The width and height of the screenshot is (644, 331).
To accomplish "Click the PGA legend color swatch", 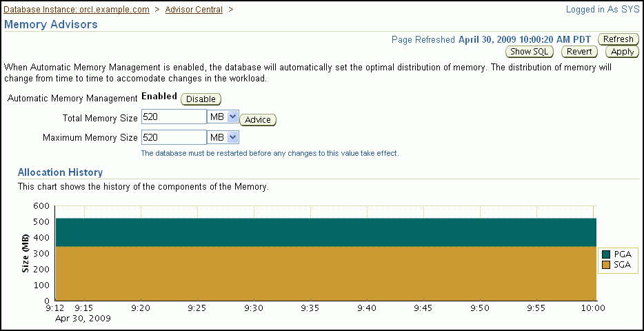I will pos(606,254).
